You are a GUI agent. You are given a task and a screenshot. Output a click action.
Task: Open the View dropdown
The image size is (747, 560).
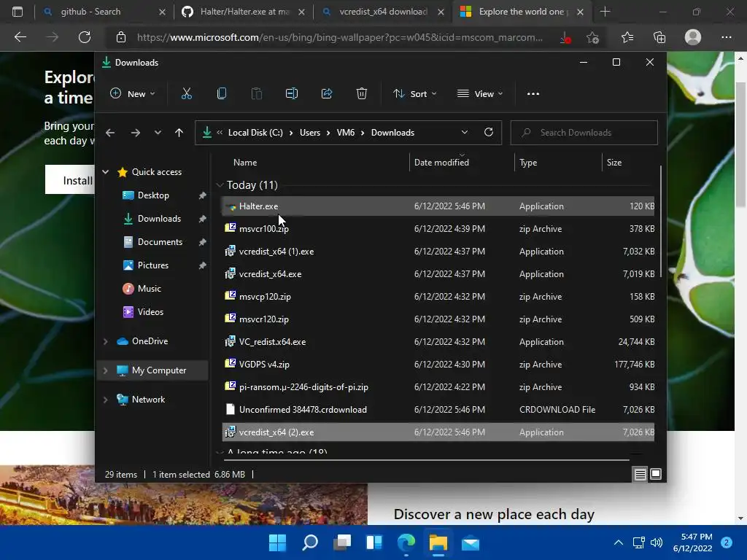(480, 94)
